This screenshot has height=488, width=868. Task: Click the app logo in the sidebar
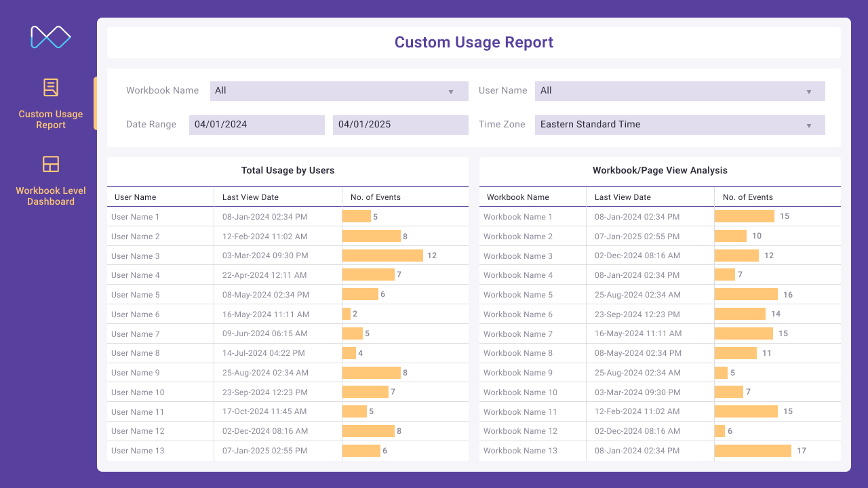(50, 37)
